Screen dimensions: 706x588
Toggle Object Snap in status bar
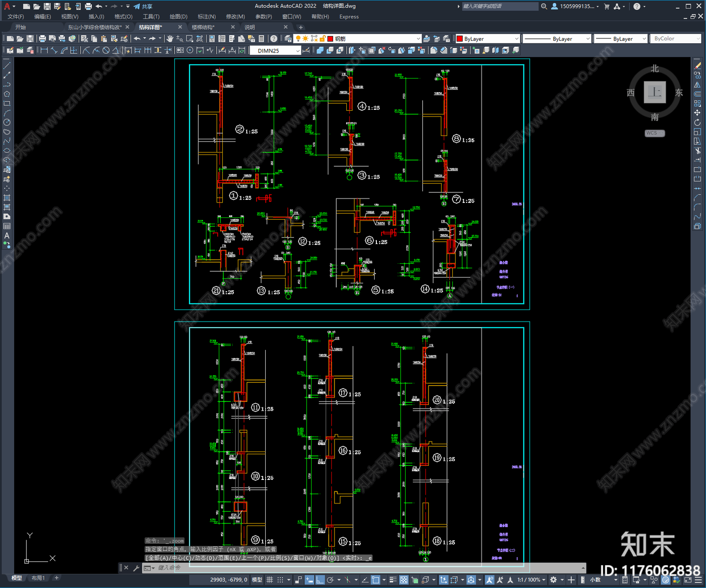tap(376, 580)
